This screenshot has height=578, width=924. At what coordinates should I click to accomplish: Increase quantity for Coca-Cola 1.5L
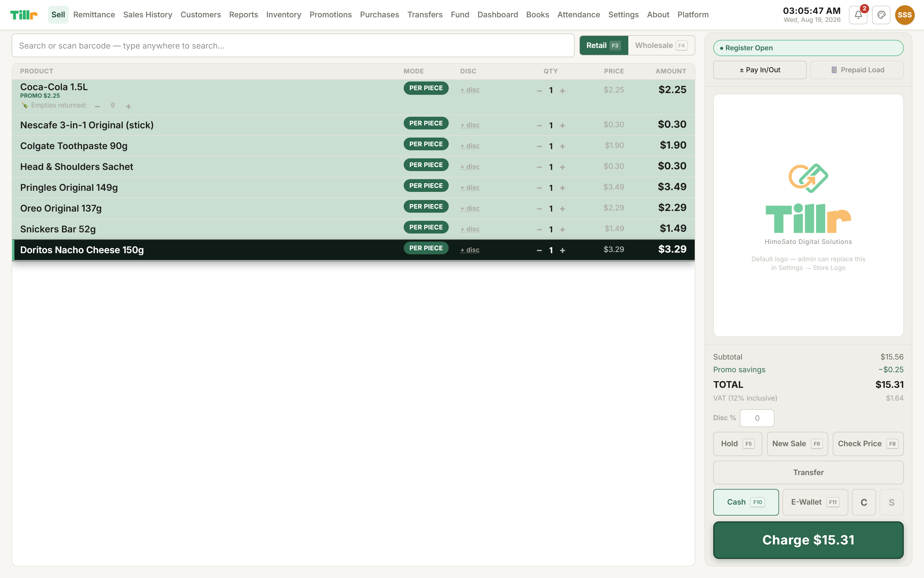tap(562, 90)
